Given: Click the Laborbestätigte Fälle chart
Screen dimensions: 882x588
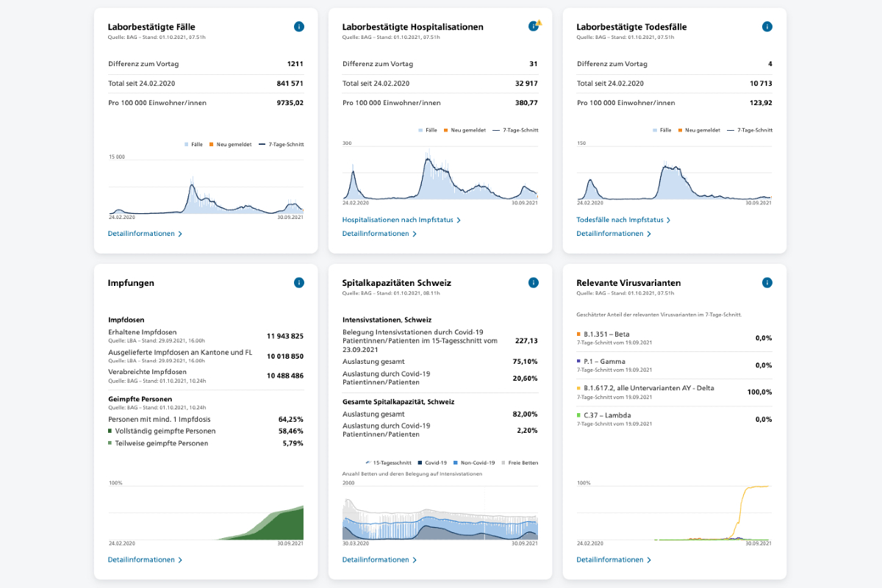Looking at the screenshot, I should click(206, 185).
